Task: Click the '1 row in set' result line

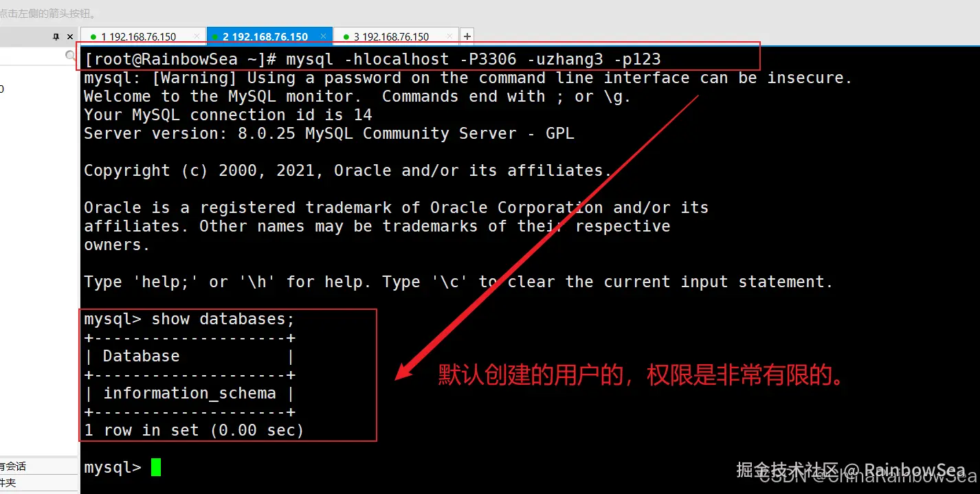Action: (194, 431)
